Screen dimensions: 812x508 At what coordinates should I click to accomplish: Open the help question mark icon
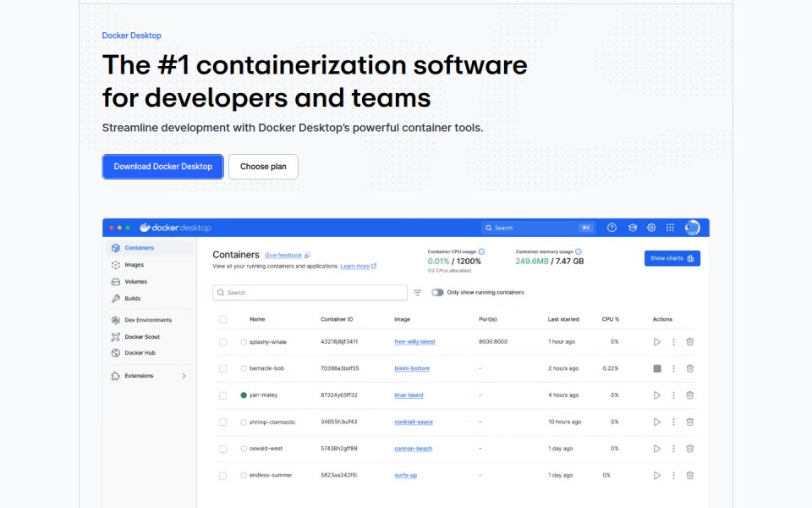pos(612,228)
